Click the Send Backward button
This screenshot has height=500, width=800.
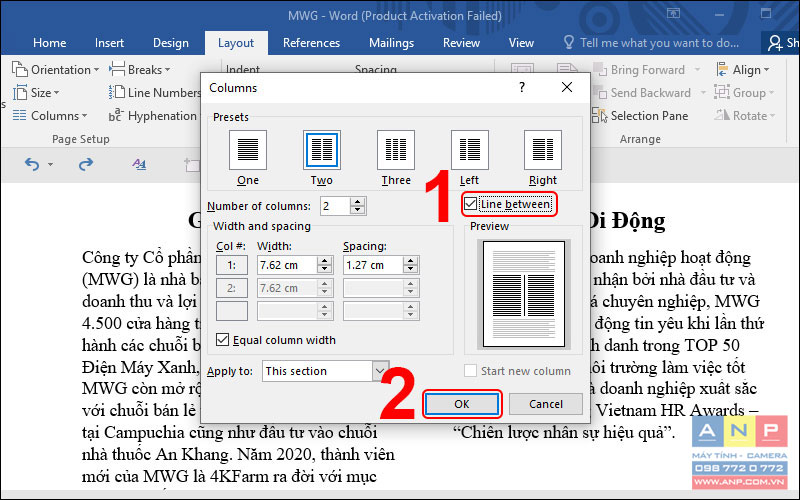click(642, 93)
